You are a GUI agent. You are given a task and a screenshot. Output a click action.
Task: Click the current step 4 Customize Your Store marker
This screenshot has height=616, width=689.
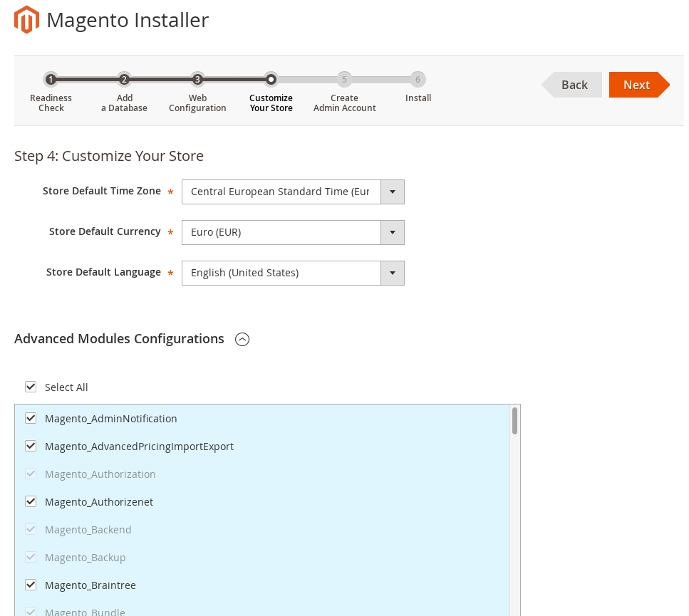(x=271, y=80)
